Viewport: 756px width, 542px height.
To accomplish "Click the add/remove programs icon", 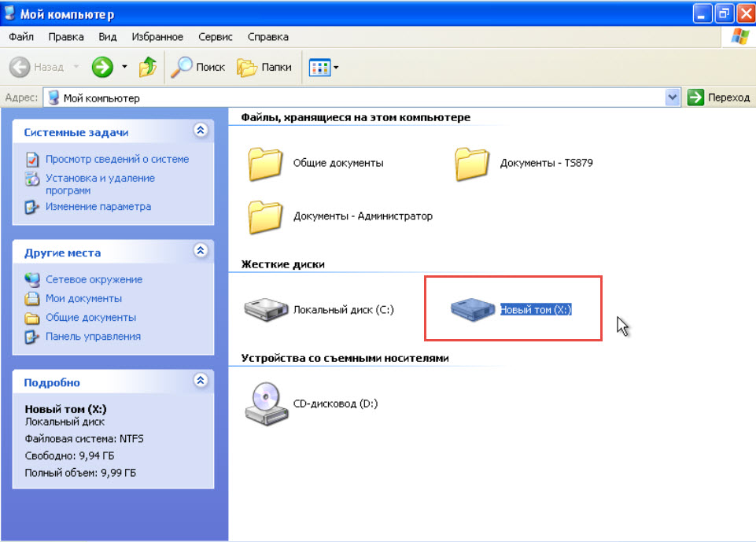I will [x=32, y=179].
